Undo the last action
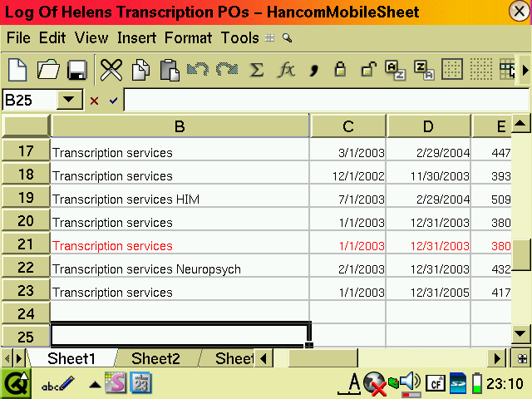This screenshot has width=532, height=399. click(198, 69)
